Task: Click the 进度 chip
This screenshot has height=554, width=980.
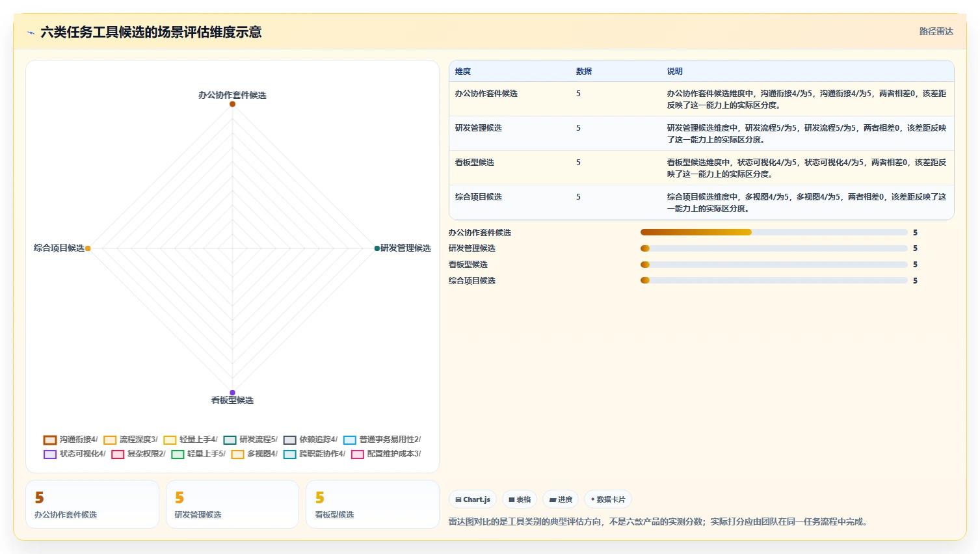Action: click(x=561, y=499)
